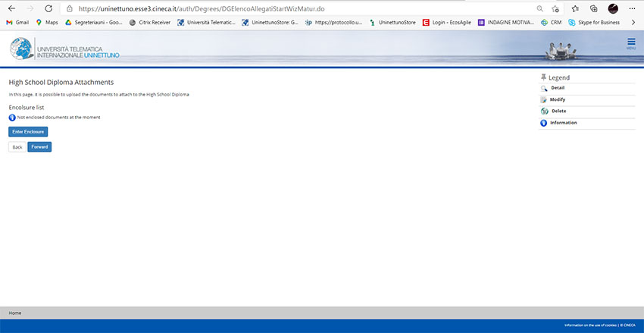
Task: Click the info icon beside 'Not enclosed documents'
Action: pyautogui.click(x=12, y=118)
